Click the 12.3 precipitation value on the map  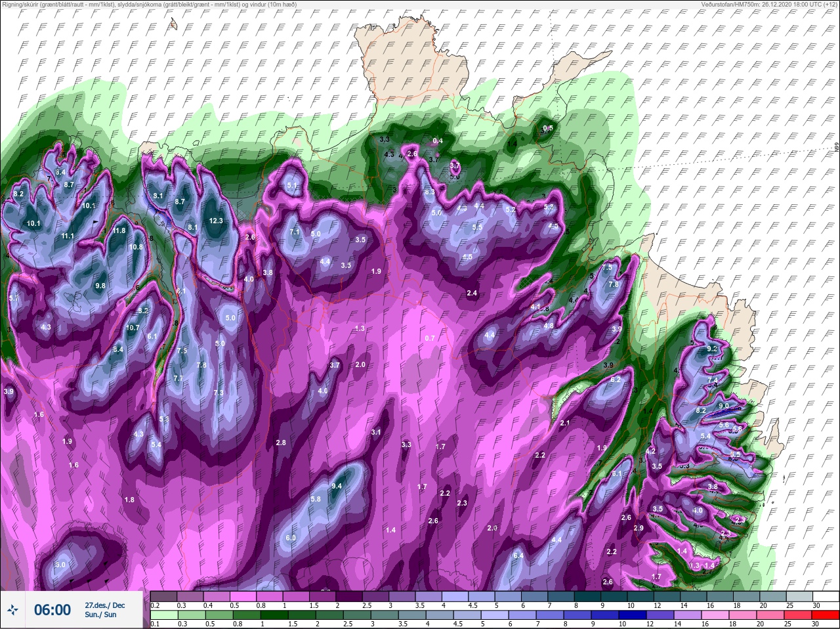216,221
